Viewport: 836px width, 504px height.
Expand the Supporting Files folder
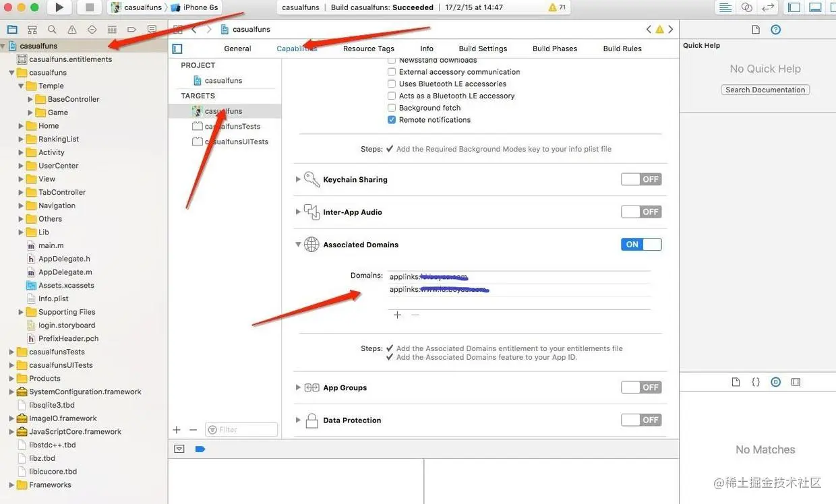21,312
